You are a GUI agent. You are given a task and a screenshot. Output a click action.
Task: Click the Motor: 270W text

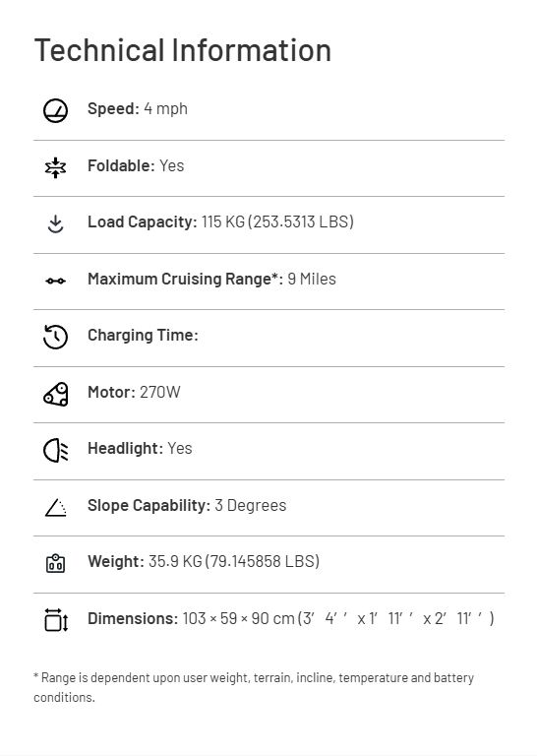pos(134,392)
